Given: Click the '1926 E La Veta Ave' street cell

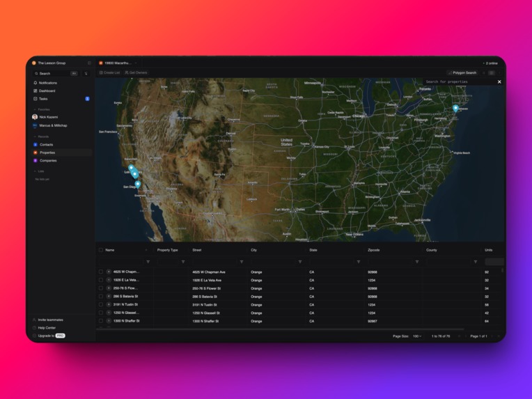Looking at the screenshot, I should coord(207,280).
